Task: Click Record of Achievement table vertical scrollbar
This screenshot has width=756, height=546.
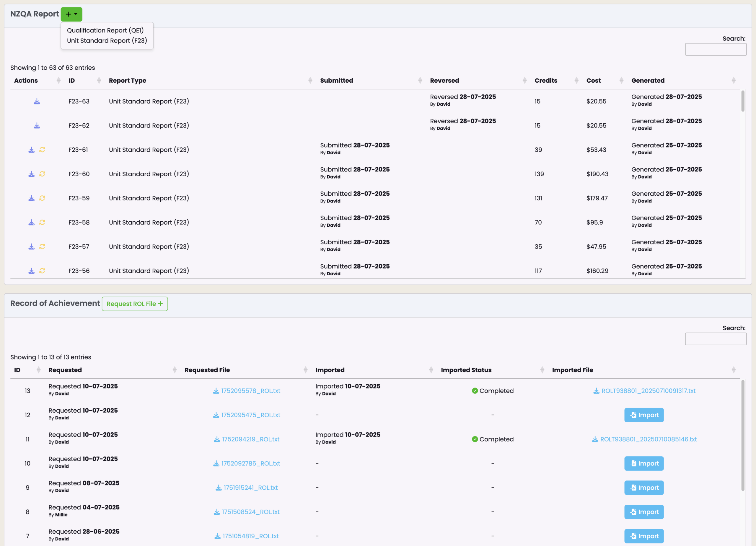Action: 743,436
